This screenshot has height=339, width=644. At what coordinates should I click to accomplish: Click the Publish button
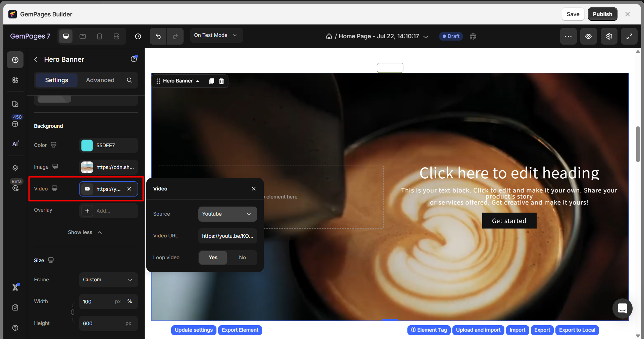pos(602,14)
